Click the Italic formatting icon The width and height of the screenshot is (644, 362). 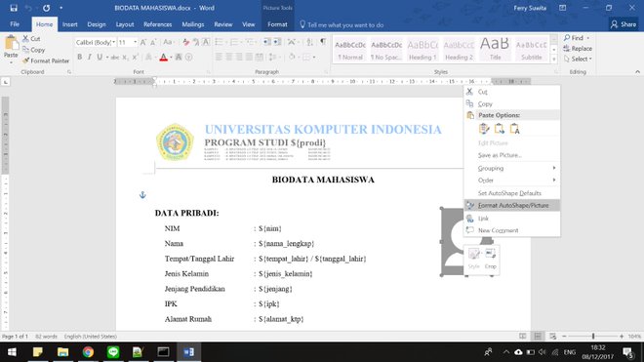pyautogui.click(x=89, y=58)
